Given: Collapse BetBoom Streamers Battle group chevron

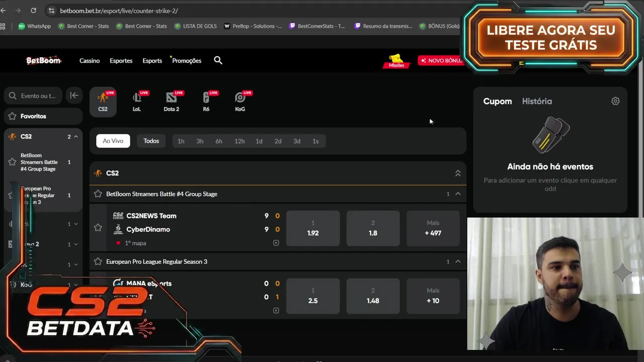Looking at the screenshot, I should (458, 194).
